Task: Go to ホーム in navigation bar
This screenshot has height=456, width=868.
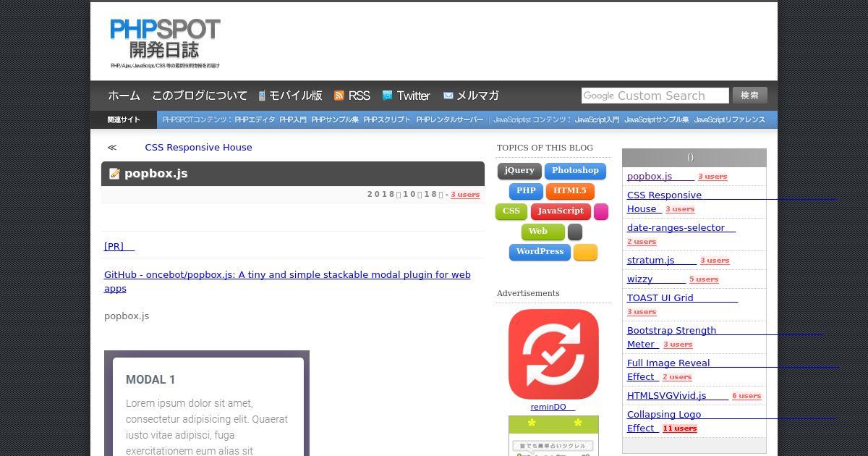Action: (124, 96)
